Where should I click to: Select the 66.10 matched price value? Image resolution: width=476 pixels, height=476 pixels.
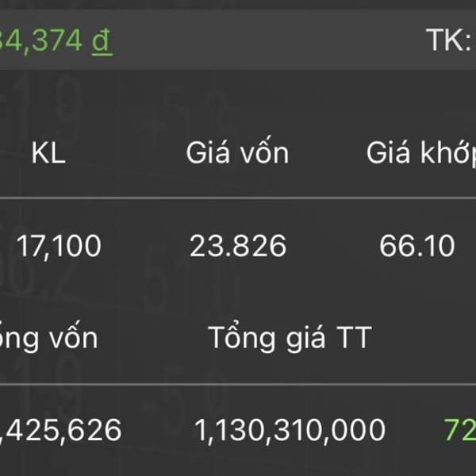click(x=416, y=246)
